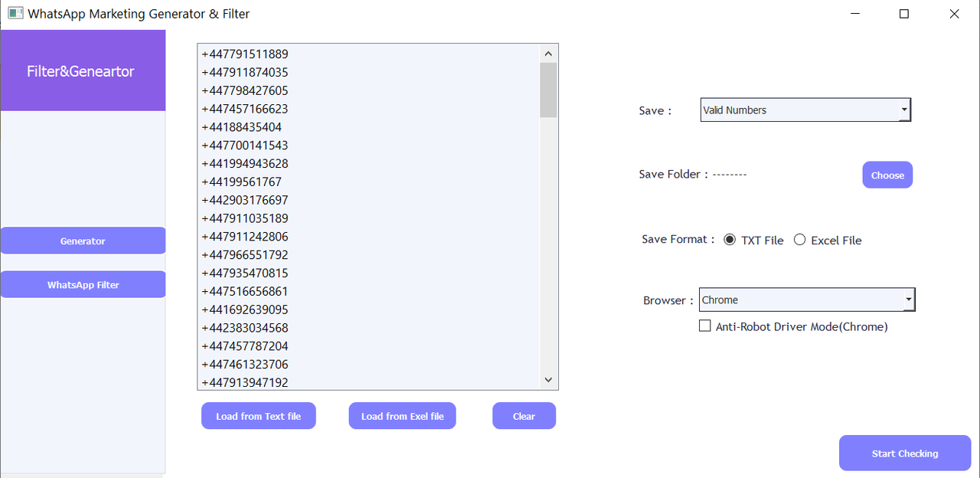Viewport: 980px width, 478px height.
Task: Select number +44188435404
Action: pos(241,127)
